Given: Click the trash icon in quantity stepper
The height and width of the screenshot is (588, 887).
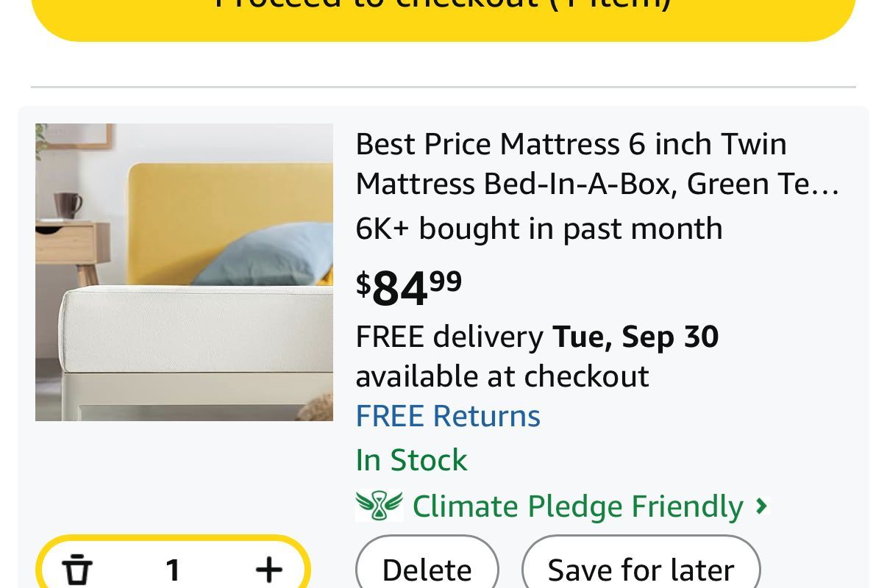Looking at the screenshot, I should pyautogui.click(x=76, y=570).
